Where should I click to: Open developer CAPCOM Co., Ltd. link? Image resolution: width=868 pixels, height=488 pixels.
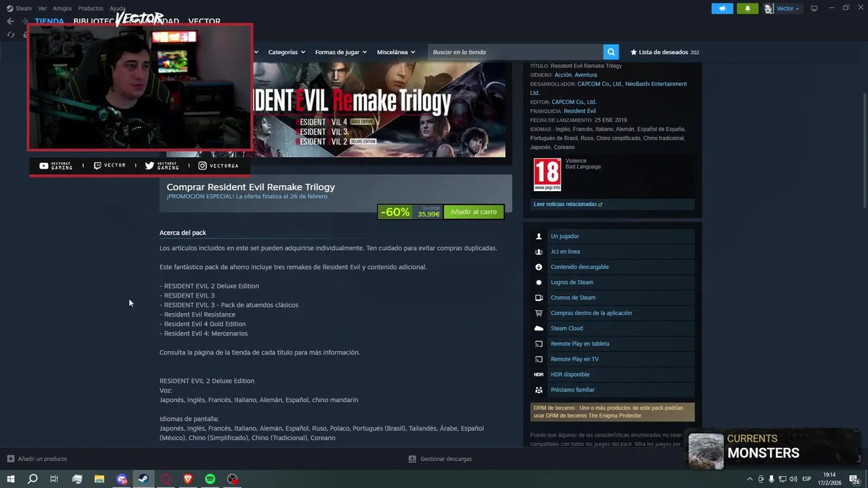tap(599, 84)
